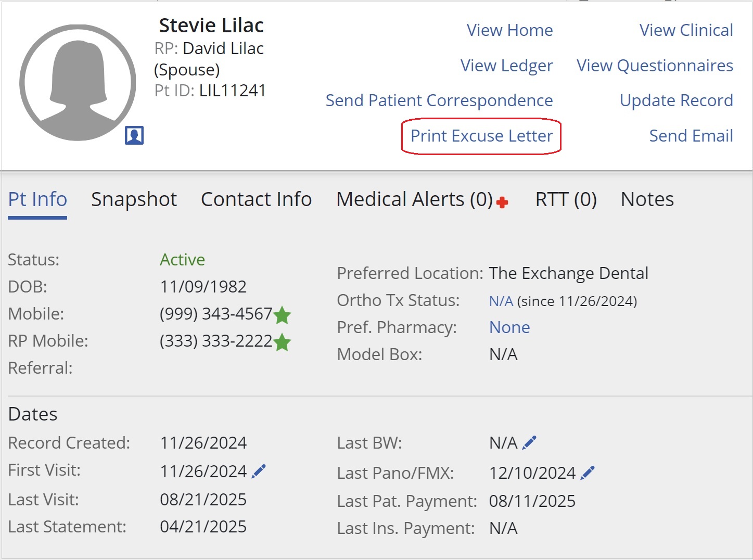Click the patient avatar silhouette
The height and width of the screenshot is (560, 753).
[78, 83]
